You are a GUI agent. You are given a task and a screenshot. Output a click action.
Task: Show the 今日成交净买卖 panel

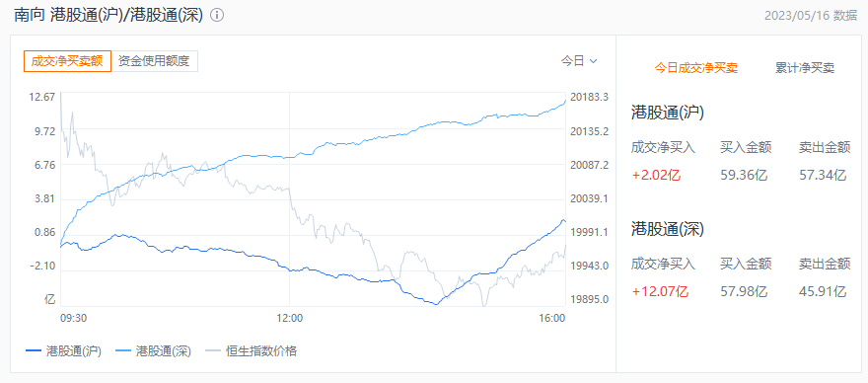(x=695, y=68)
